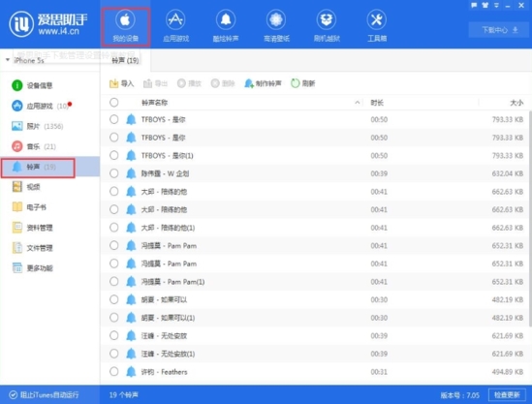
Task: Click 制作铃声 make ringtone button
Action: [263, 83]
